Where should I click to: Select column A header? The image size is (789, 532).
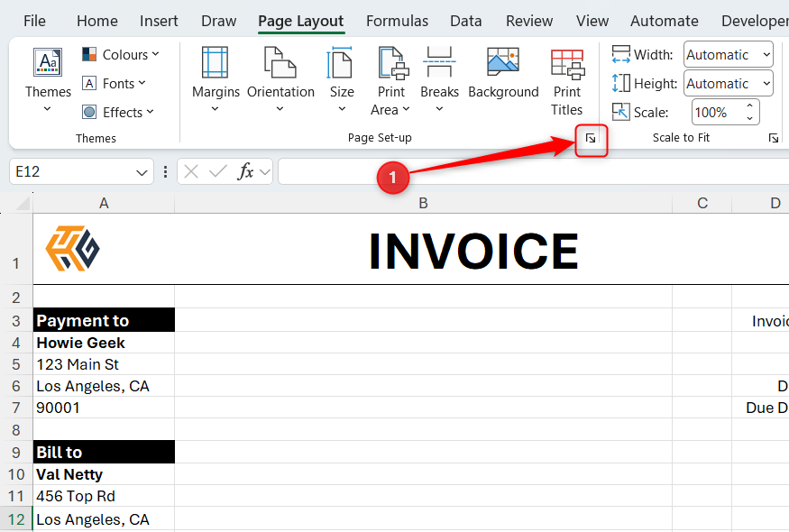[104, 203]
